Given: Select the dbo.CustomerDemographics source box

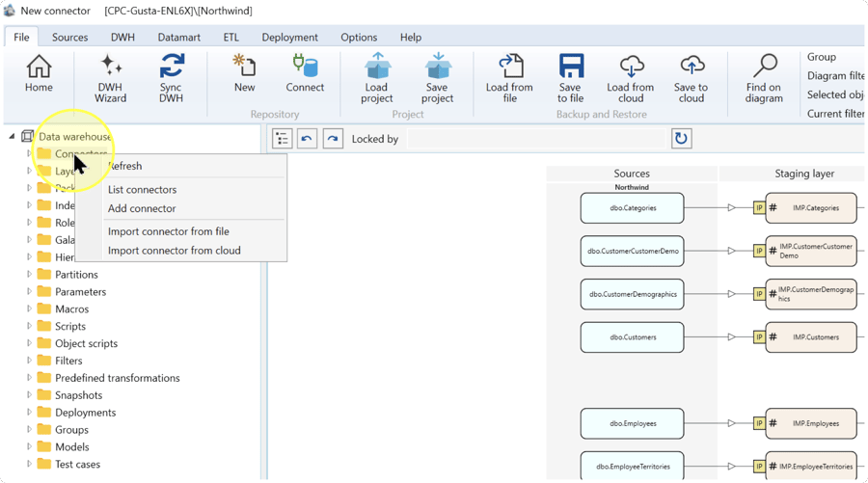Looking at the screenshot, I should (x=632, y=294).
